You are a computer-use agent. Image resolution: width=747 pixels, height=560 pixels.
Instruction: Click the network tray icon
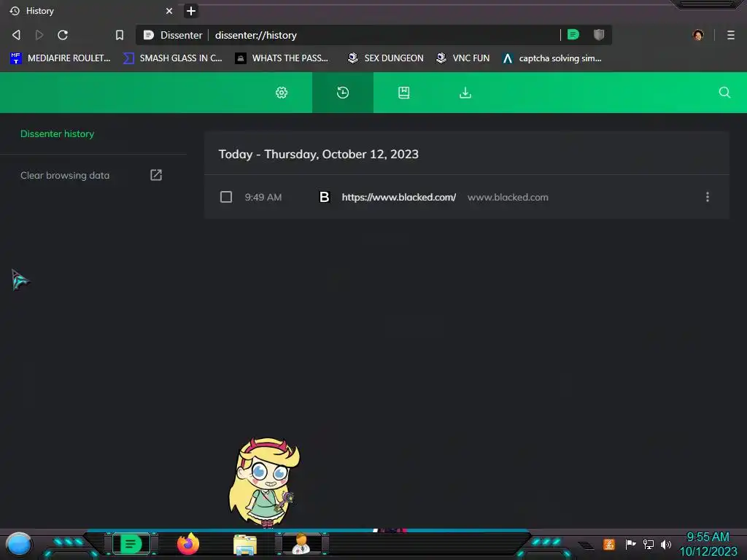coord(649,544)
